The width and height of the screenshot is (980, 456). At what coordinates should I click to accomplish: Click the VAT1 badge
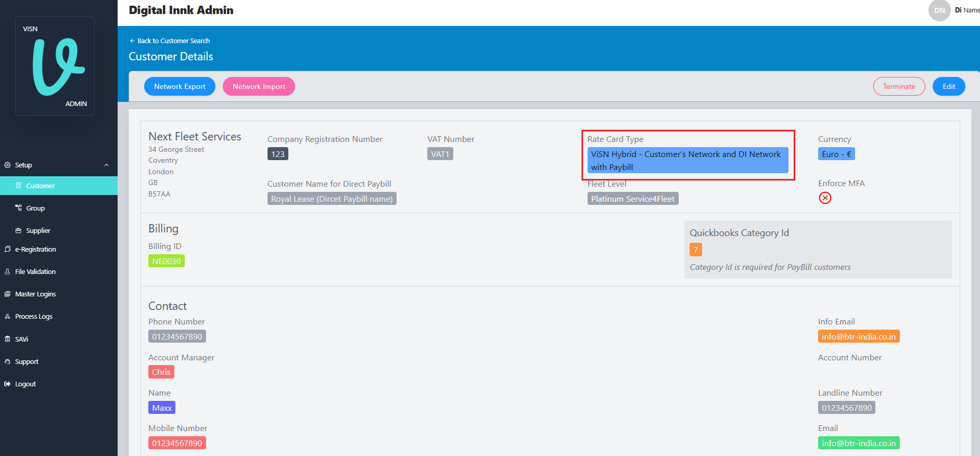point(440,154)
